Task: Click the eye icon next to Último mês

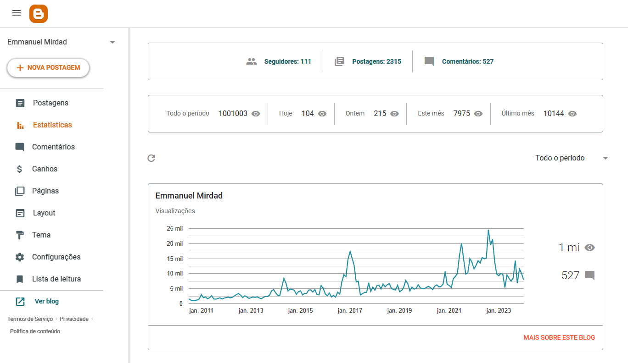Action: pos(572,114)
